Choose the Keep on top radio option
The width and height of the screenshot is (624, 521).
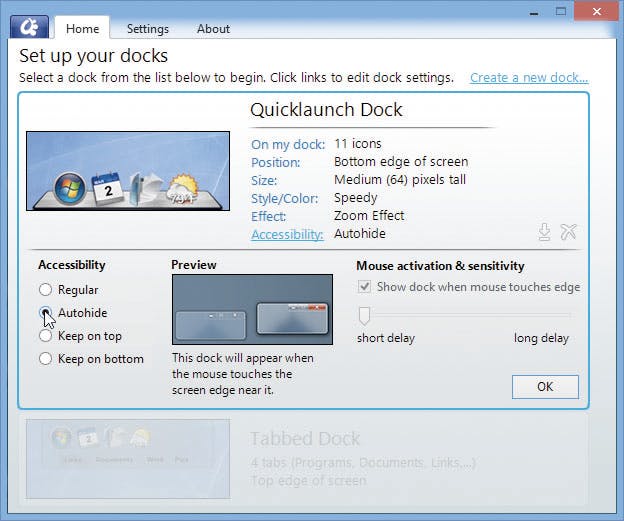tap(45, 336)
